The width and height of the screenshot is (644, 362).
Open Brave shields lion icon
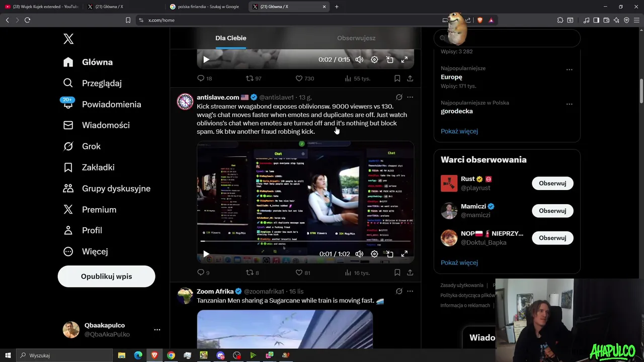tap(479, 20)
